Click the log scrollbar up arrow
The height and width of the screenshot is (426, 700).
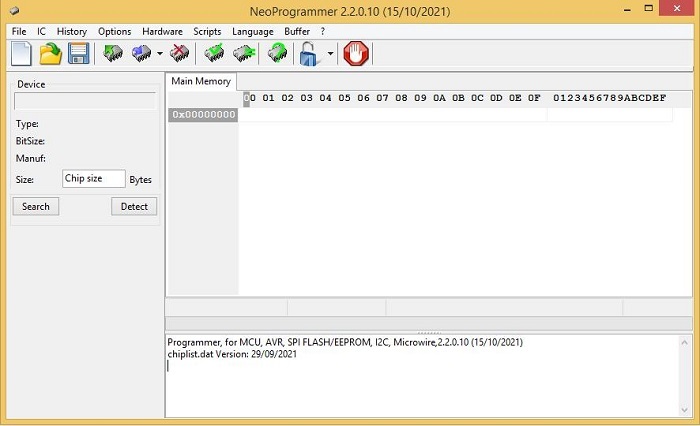684,342
